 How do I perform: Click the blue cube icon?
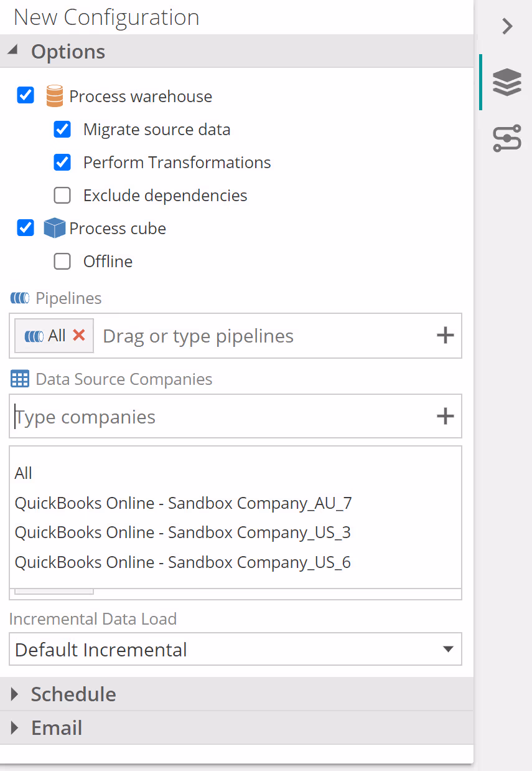(x=55, y=229)
